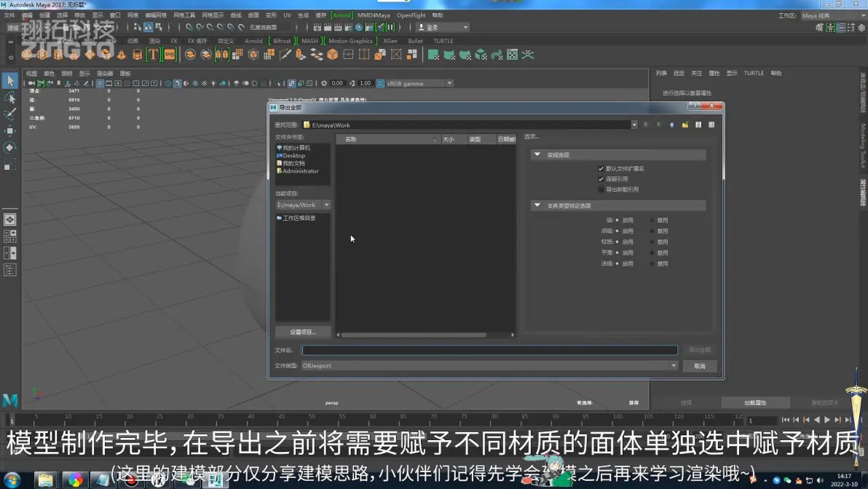Open the 当前项目 E:/maya/Work dropdown
This screenshot has height=489, width=868.
click(x=327, y=205)
